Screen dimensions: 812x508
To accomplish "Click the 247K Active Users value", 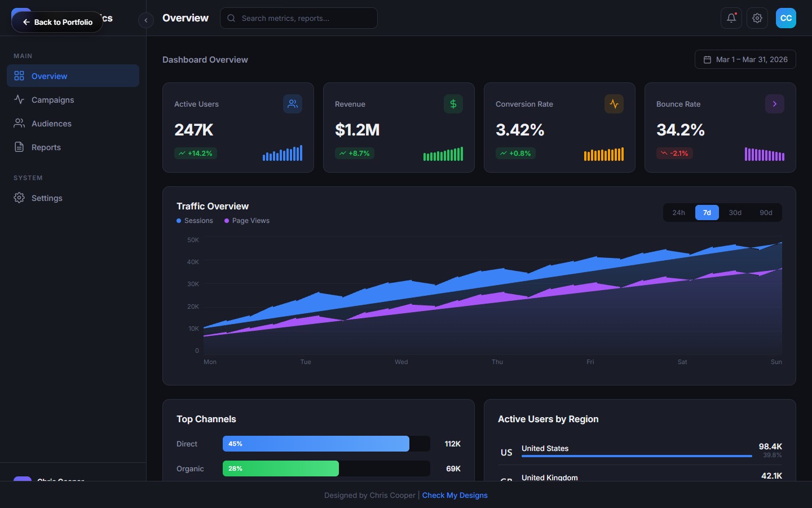I will [x=194, y=130].
